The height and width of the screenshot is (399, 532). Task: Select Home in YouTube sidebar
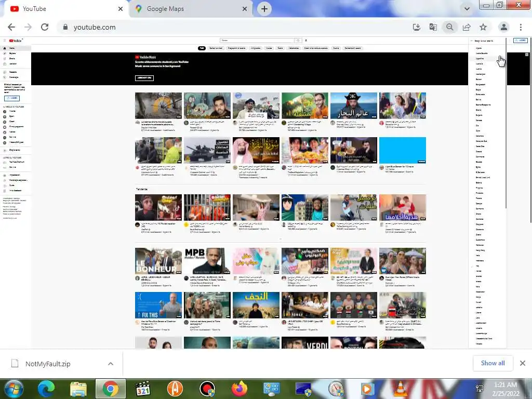(16, 48)
